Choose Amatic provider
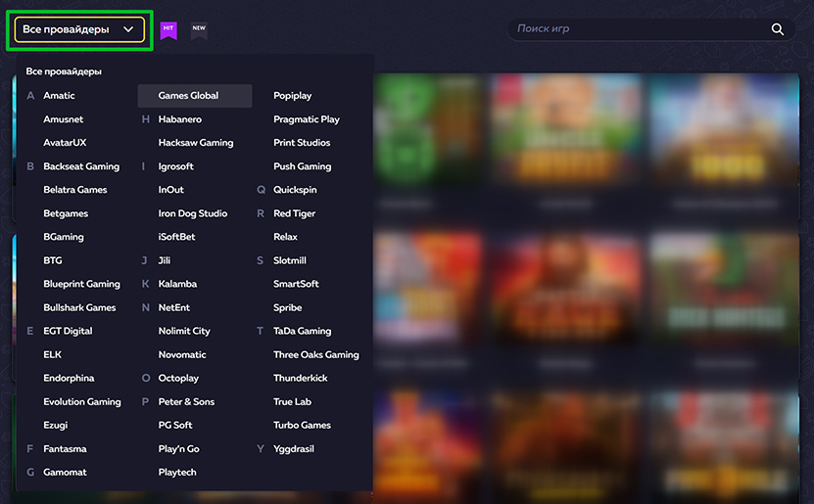The height and width of the screenshot is (504, 814). point(59,95)
